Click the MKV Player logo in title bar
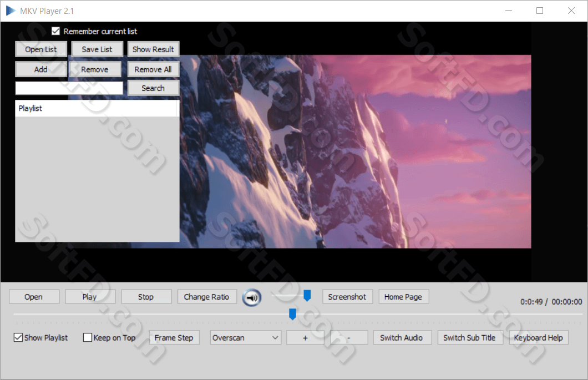Viewport: 588px width, 380px height. click(x=11, y=11)
